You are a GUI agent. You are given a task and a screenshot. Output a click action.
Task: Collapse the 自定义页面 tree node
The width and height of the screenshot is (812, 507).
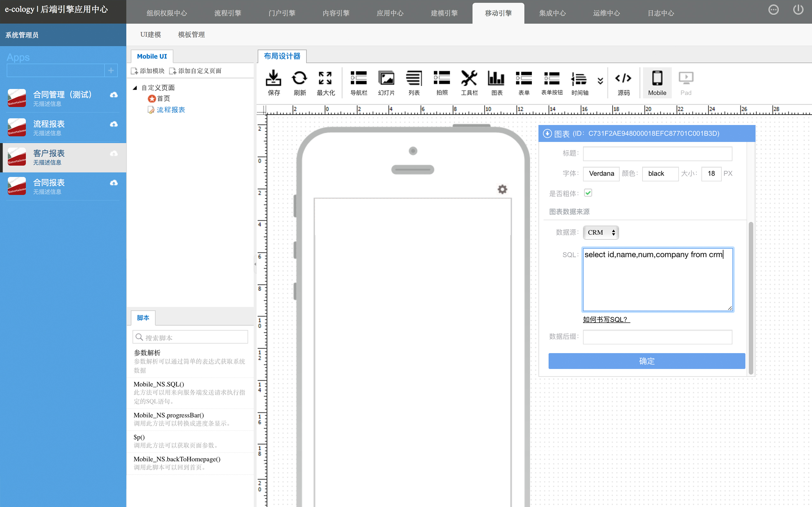tap(135, 88)
